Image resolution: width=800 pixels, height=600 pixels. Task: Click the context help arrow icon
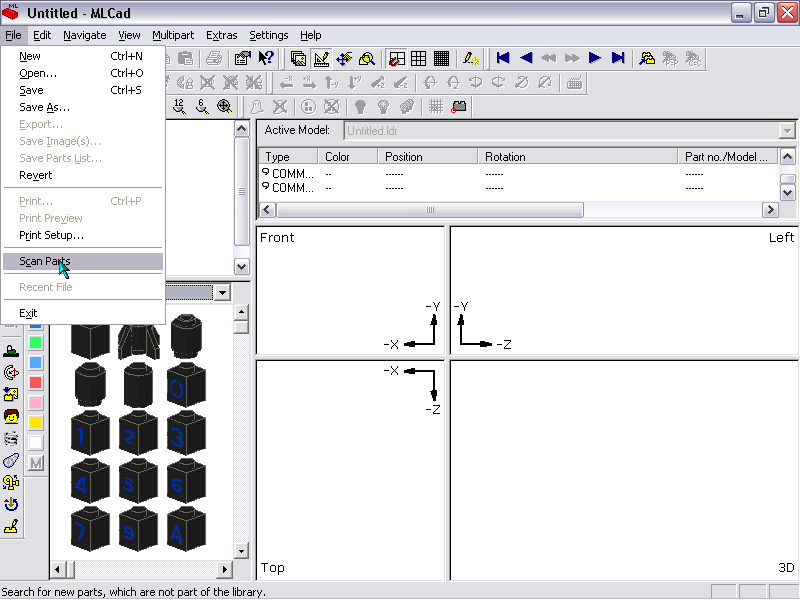pyautogui.click(x=266, y=59)
